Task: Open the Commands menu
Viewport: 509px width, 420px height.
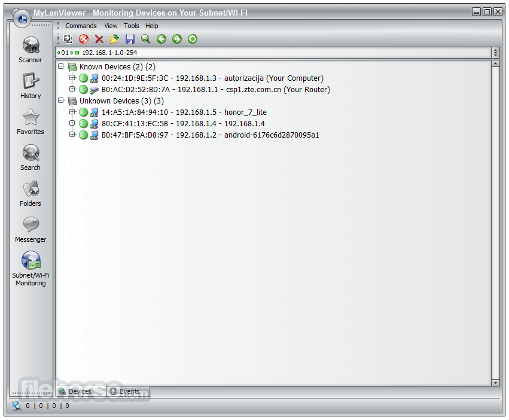Action: point(81,26)
